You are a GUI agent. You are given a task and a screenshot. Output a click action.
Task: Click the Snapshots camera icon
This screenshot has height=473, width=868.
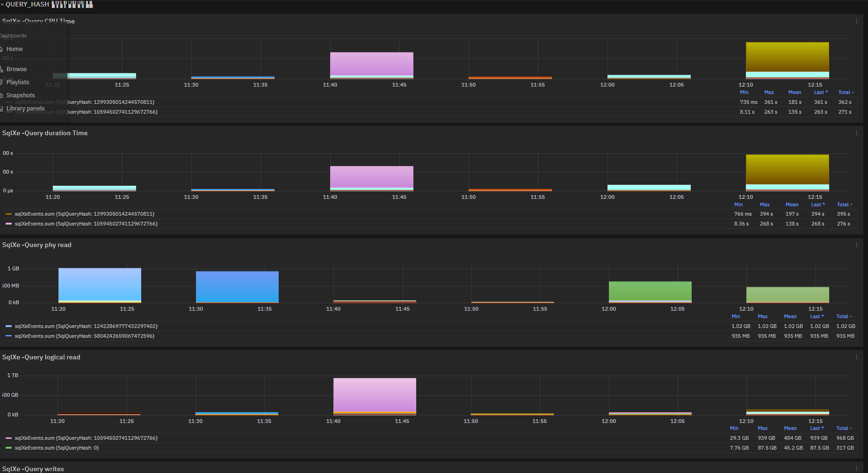click(x=1, y=95)
